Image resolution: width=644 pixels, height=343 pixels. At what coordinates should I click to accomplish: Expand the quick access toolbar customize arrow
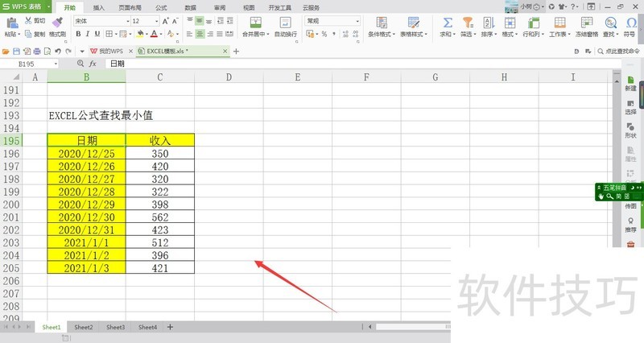82,52
